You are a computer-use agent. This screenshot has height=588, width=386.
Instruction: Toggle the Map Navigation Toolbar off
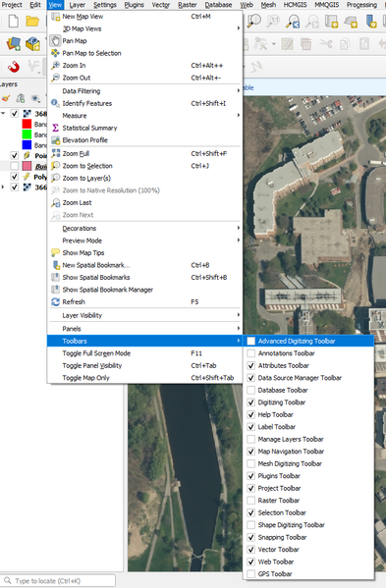[x=251, y=452]
